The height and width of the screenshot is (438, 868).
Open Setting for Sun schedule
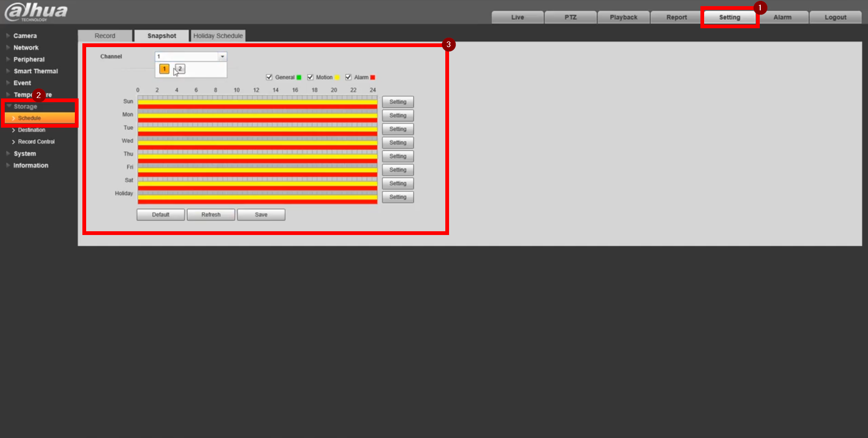point(398,102)
